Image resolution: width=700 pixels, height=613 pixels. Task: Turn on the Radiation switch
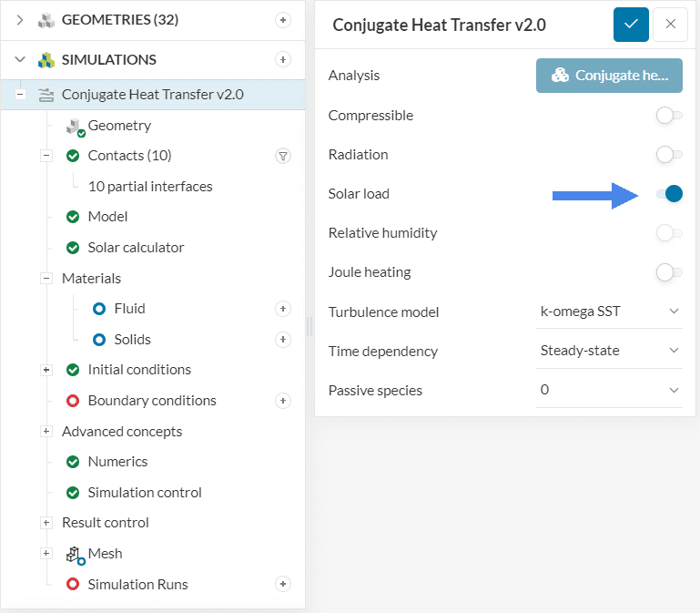pyautogui.click(x=668, y=155)
